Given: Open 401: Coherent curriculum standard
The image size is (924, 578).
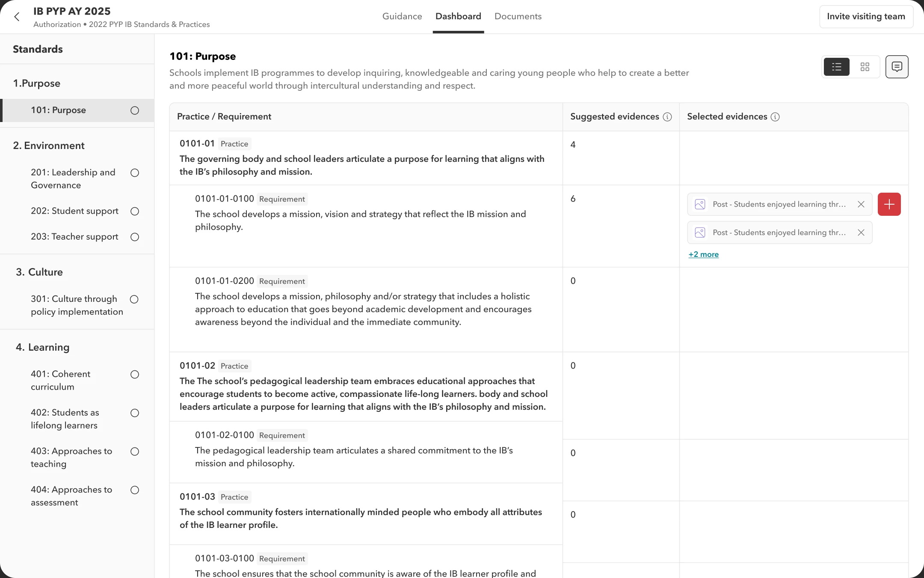Looking at the screenshot, I should (60, 380).
